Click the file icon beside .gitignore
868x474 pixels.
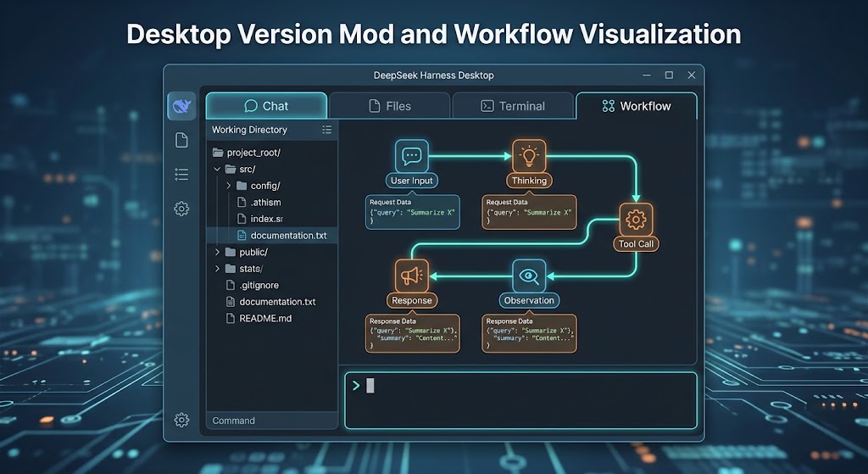(x=231, y=285)
